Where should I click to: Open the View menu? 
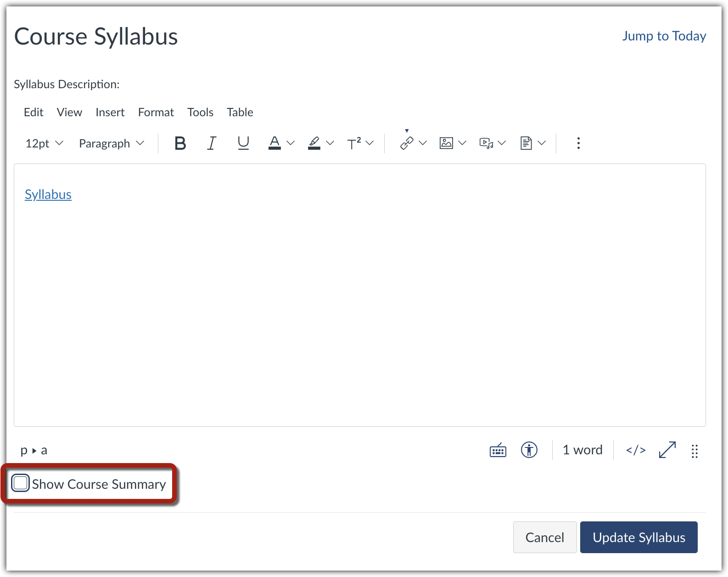(69, 113)
